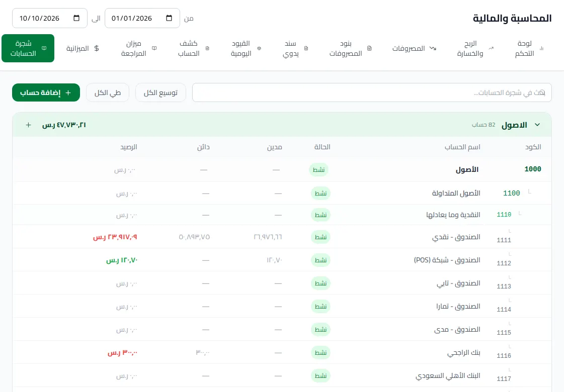Click the search magnifier icon in search box
Image resolution: width=564 pixels, height=392 pixels.
pos(542,92)
